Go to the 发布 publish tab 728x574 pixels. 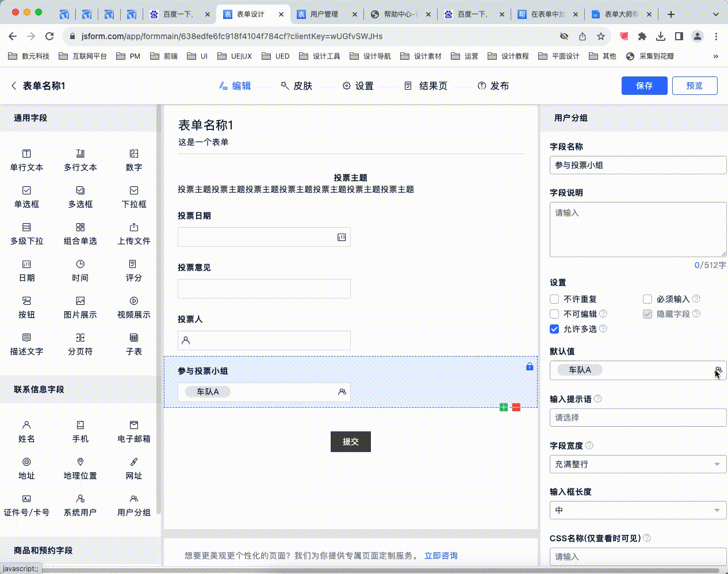[x=493, y=86]
